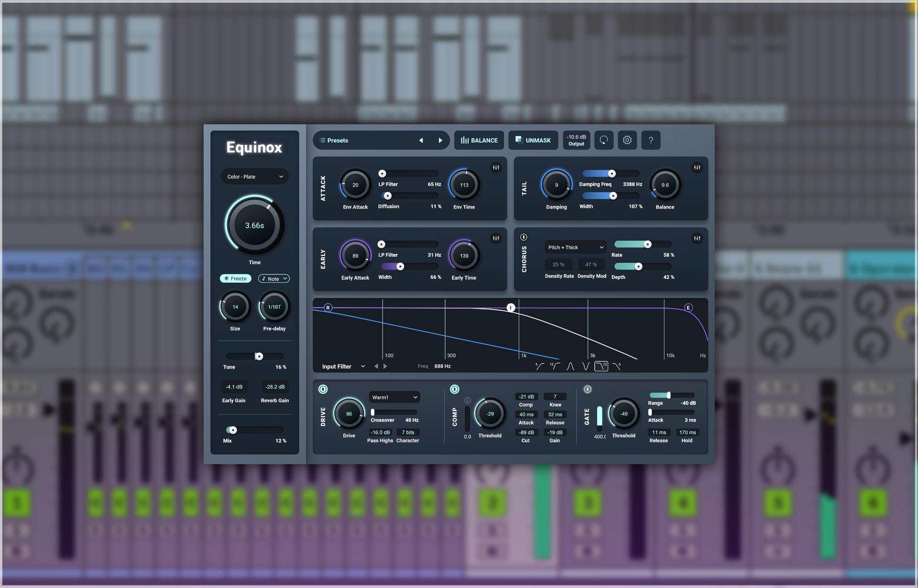Go to previous preset arrow
The height and width of the screenshot is (588, 918).
[x=421, y=140]
